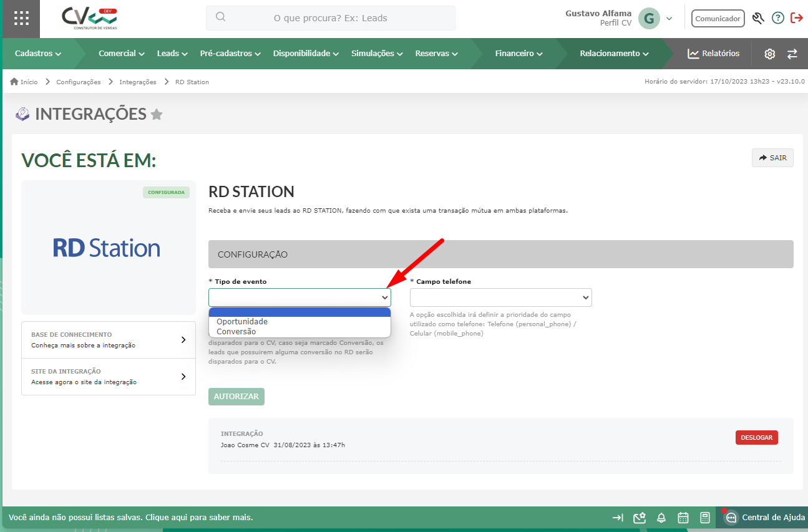Image resolution: width=808 pixels, height=532 pixels.
Task: Click the red DESLOGAR button
Action: point(757,437)
